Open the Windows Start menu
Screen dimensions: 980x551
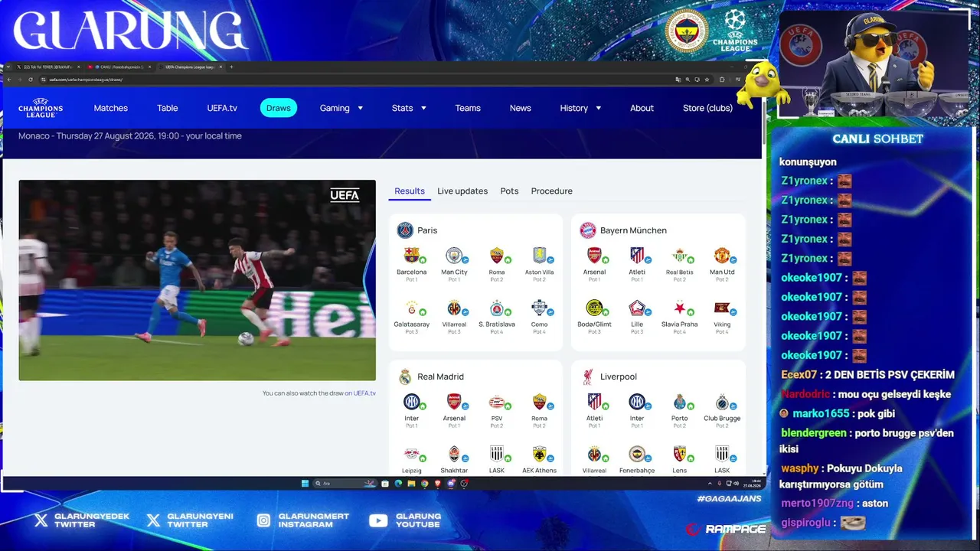[305, 484]
